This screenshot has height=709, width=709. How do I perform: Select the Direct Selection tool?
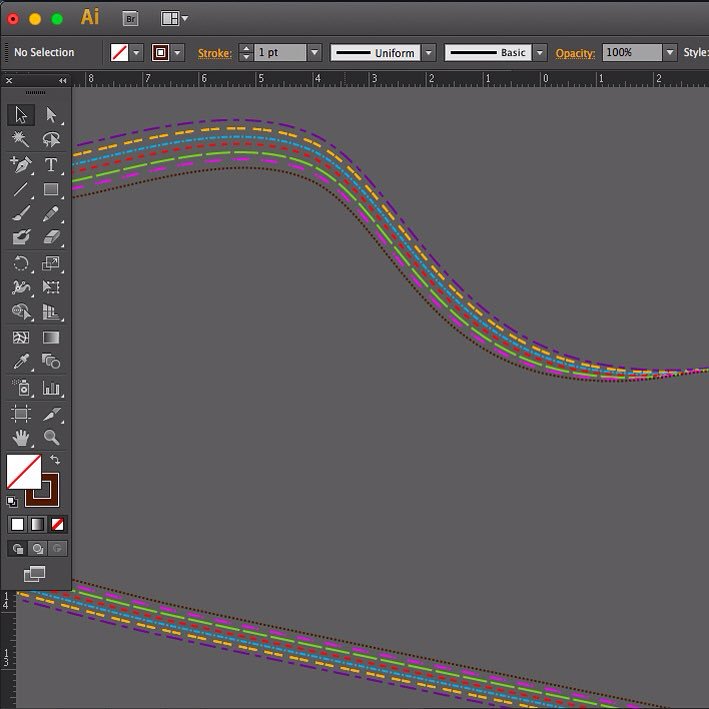(x=51, y=115)
